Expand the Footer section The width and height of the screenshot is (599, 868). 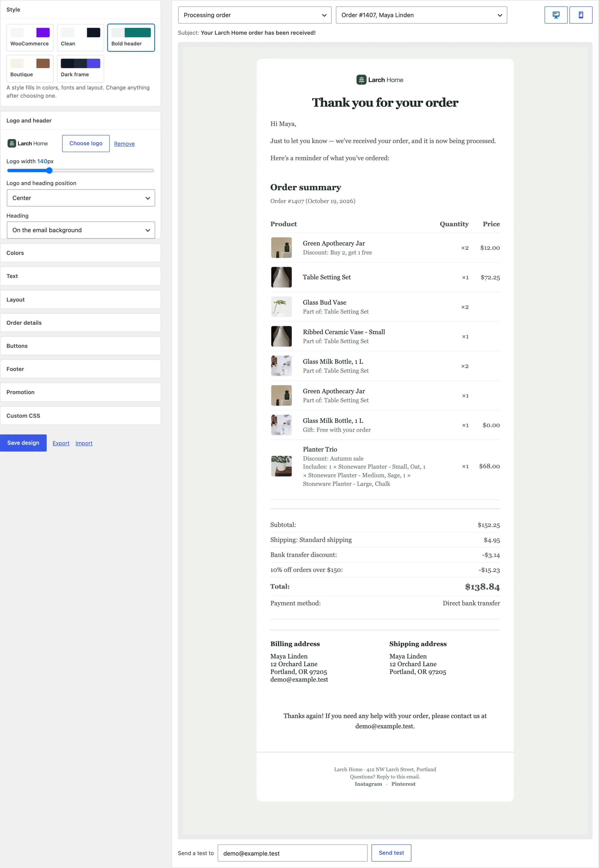point(80,369)
